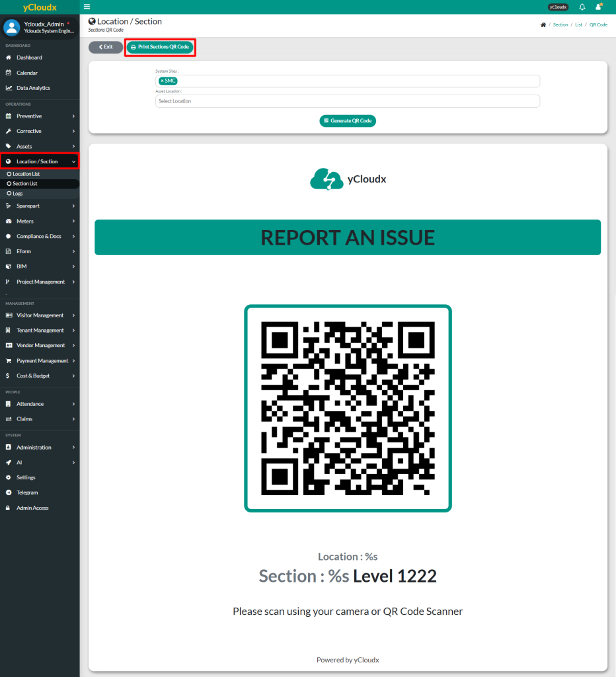The width and height of the screenshot is (616, 677).
Task: Click the Ycloudx_Admin profile avatar
Action: pyautogui.click(x=12, y=27)
